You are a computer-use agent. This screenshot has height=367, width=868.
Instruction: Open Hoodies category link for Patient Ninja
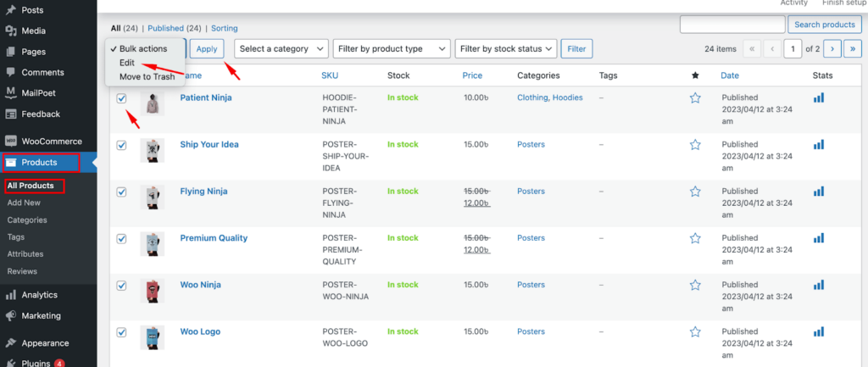tap(567, 97)
